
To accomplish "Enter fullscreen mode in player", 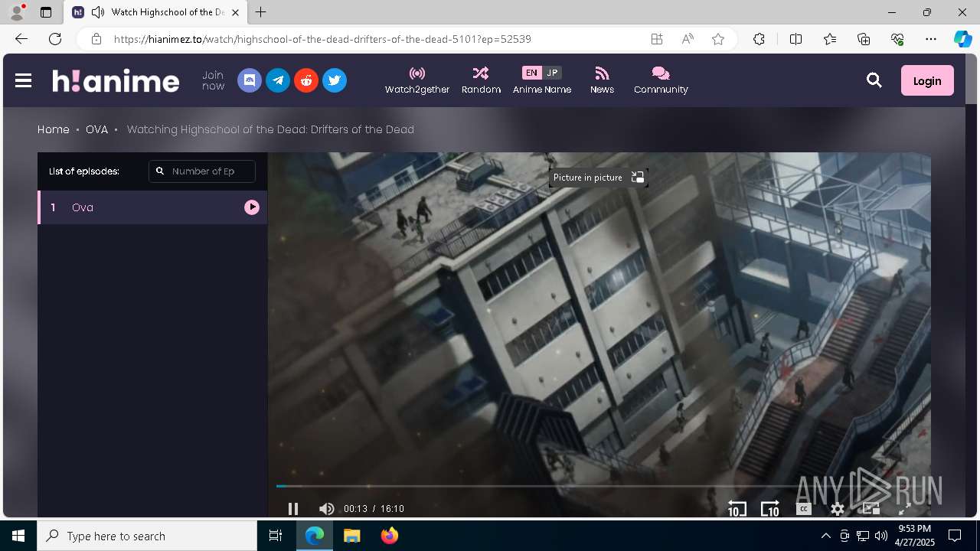I will [x=904, y=509].
